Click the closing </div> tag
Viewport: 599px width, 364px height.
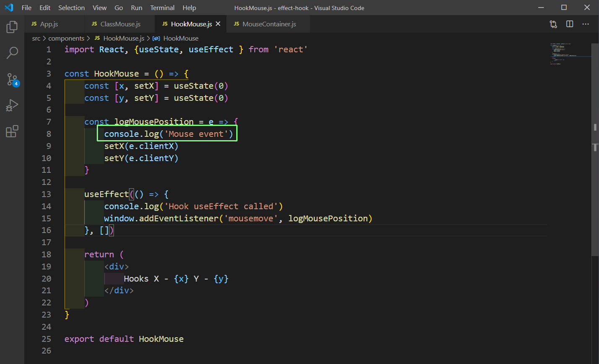119,290
